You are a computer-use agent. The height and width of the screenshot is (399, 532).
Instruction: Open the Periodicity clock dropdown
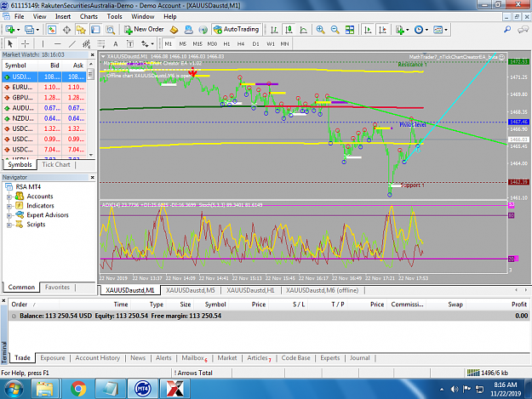tap(421, 30)
